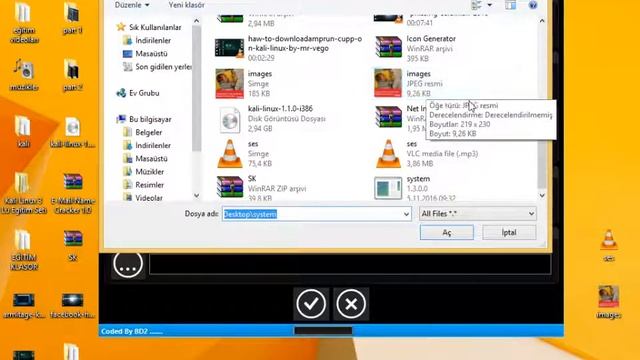
Task: Open SK archive on desktop
Action: pyautogui.click(x=73, y=245)
